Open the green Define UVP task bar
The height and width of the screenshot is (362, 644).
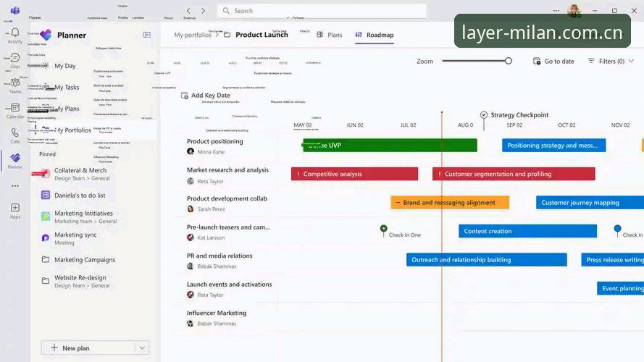pyautogui.click(x=390, y=146)
